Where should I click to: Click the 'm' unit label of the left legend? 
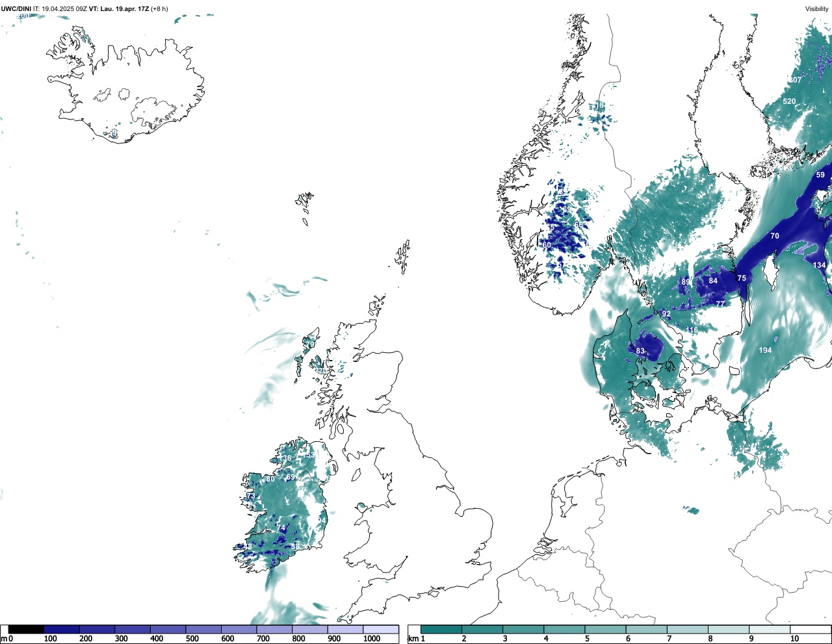pyautogui.click(x=4, y=639)
